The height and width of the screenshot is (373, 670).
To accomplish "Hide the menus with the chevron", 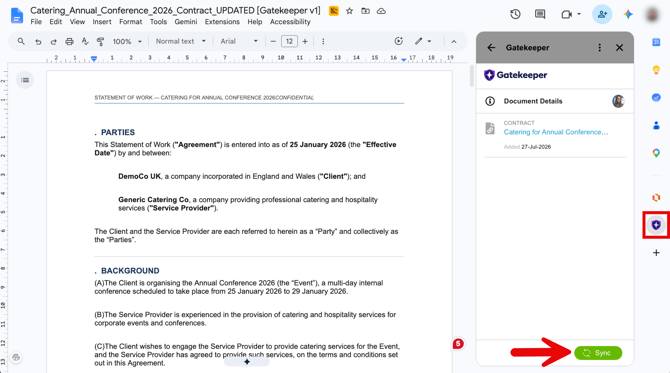I will coord(454,41).
